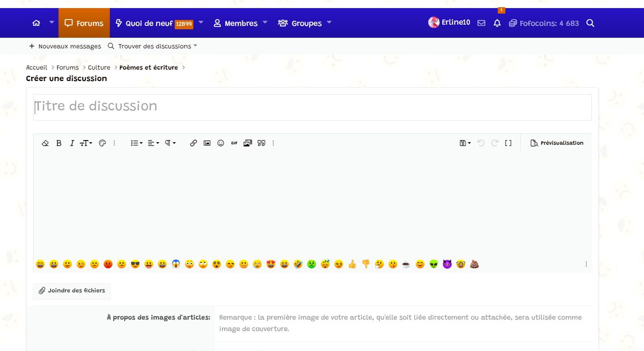The width and height of the screenshot is (644, 351).
Task: Toggle italic text formatting
Action: [72, 143]
